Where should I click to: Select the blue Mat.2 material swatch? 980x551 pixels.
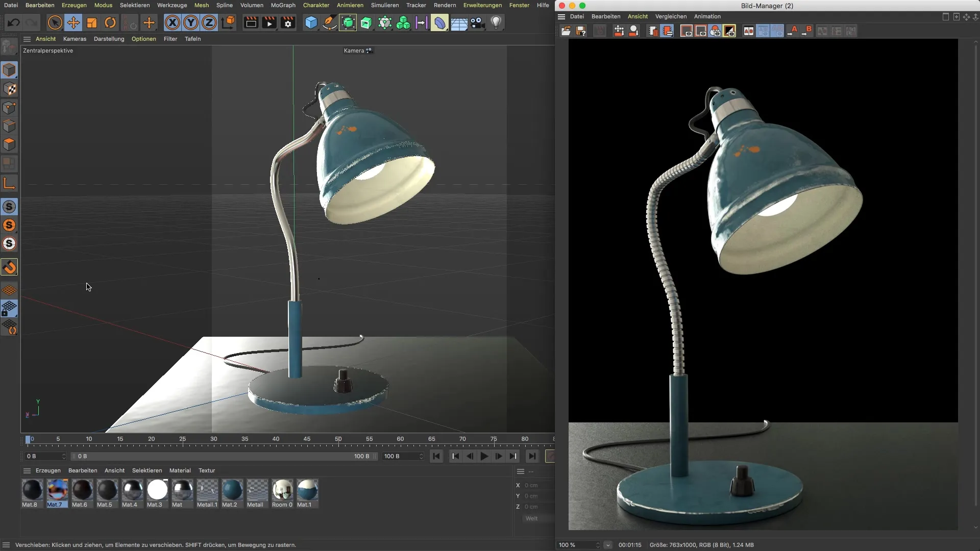(232, 493)
